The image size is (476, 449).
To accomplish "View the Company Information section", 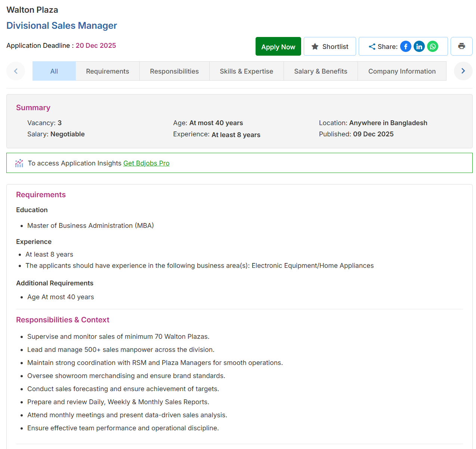I will coord(402,71).
